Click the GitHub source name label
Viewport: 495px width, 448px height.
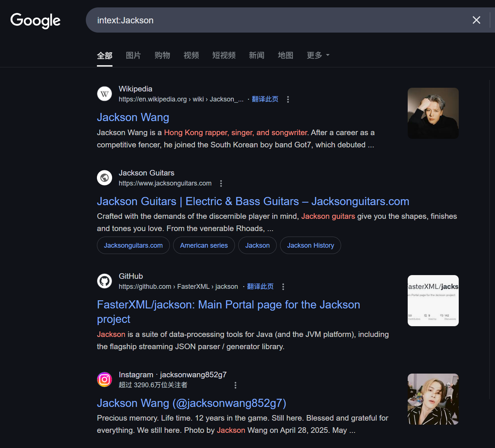click(131, 276)
